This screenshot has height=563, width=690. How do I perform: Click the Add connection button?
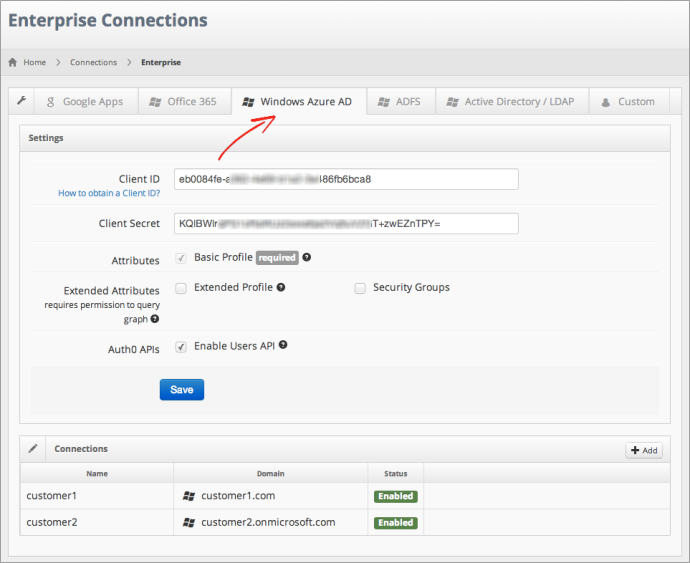pyautogui.click(x=644, y=450)
